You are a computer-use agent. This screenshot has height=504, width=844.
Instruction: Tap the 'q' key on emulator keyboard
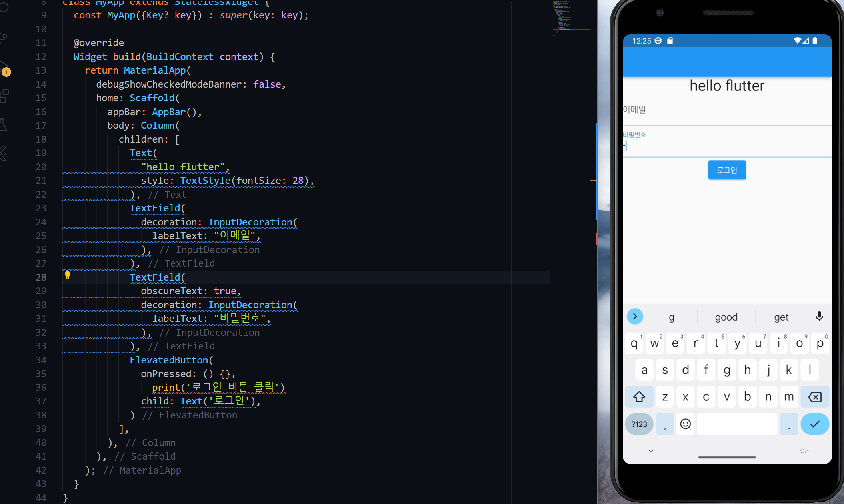pyautogui.click(x=634, y=343)
